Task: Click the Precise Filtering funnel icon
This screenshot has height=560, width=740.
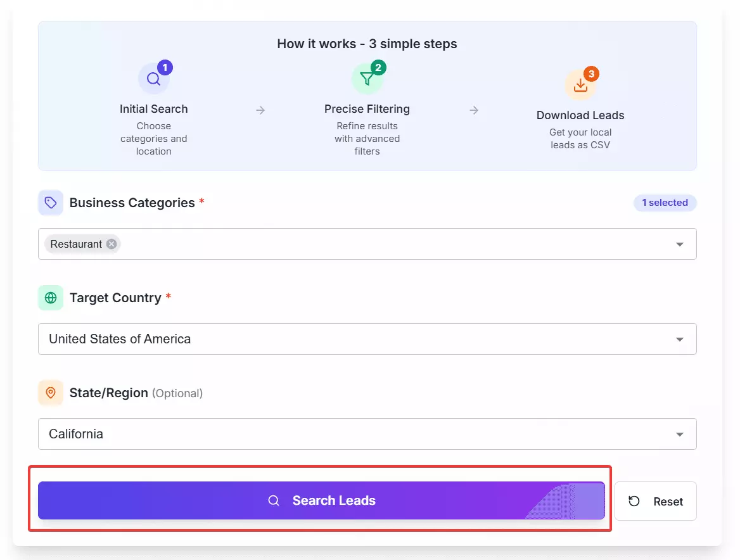Action: pyautogui.click(x=367, y=79)
